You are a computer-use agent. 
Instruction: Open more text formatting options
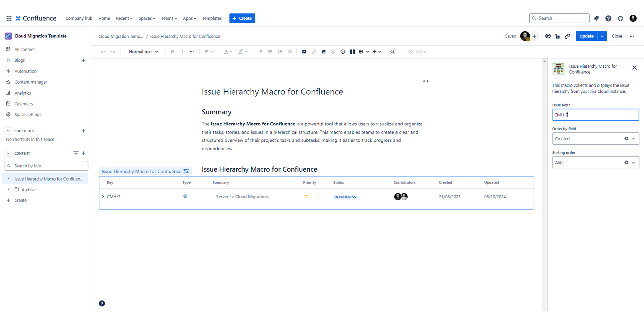tap(192, 52)
